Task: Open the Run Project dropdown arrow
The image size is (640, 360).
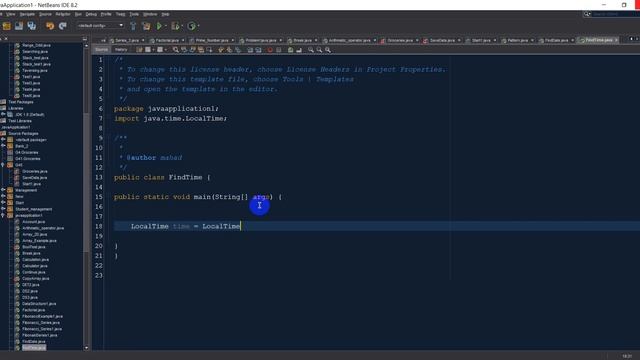Action: (165, 26)
